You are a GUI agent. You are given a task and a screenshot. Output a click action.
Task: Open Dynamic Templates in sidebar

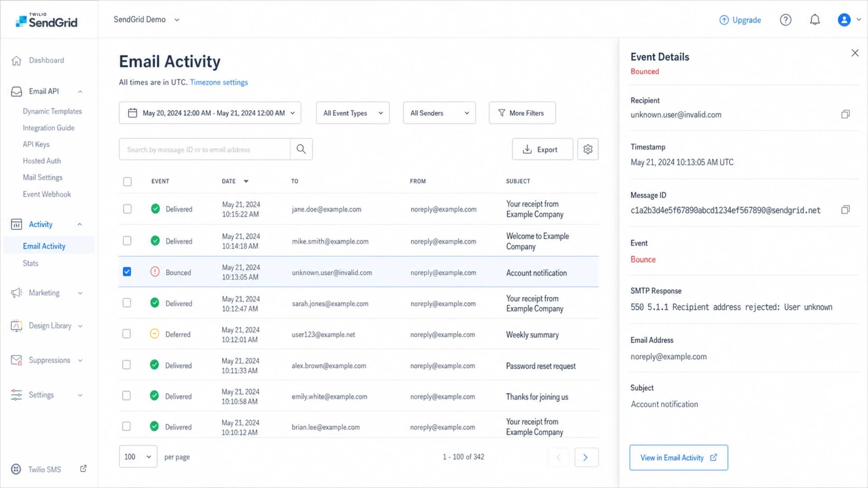52,111
